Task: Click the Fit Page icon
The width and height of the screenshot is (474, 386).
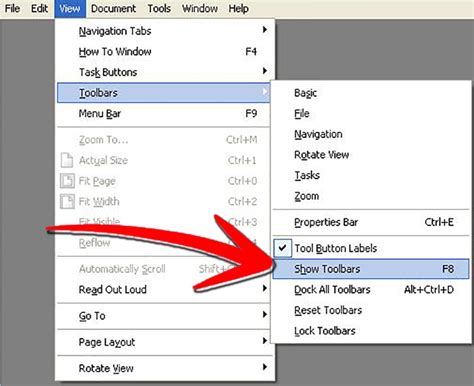Action: click(67, 181)
